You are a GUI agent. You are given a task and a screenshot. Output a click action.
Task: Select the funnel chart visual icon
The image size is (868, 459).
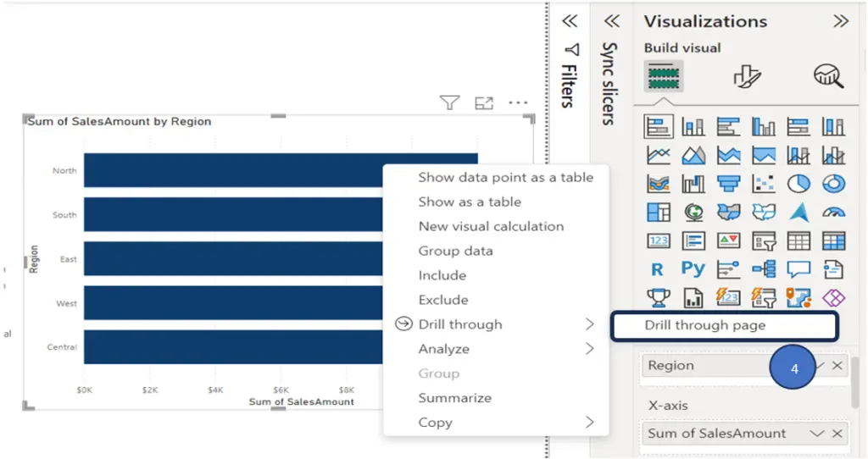(728, 184)
